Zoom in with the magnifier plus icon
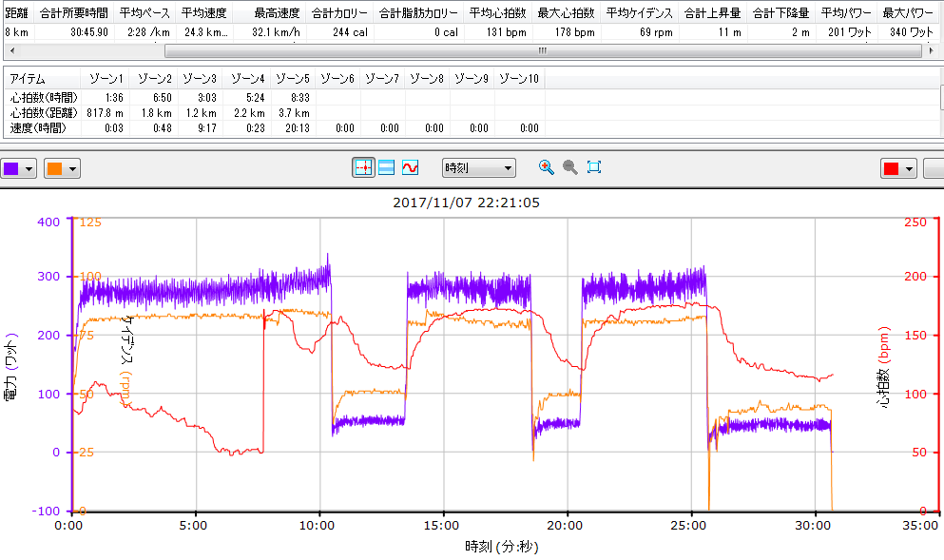This screenshot has height=560, width=944. [x=546, y=167]
